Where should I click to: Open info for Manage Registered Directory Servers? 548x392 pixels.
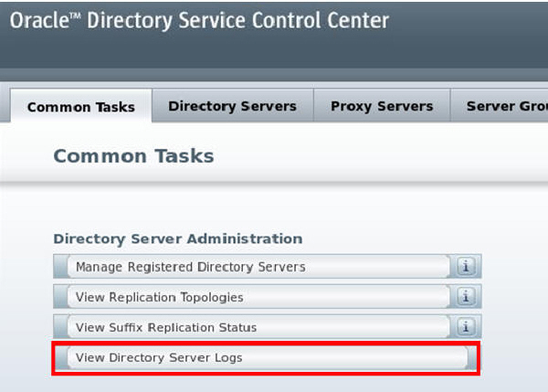[x=467, y=267]
